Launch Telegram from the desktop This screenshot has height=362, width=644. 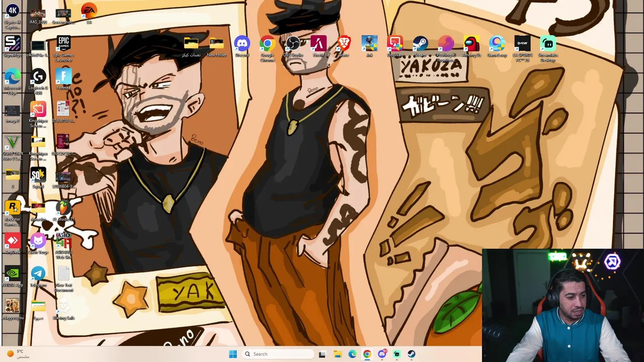38,277
